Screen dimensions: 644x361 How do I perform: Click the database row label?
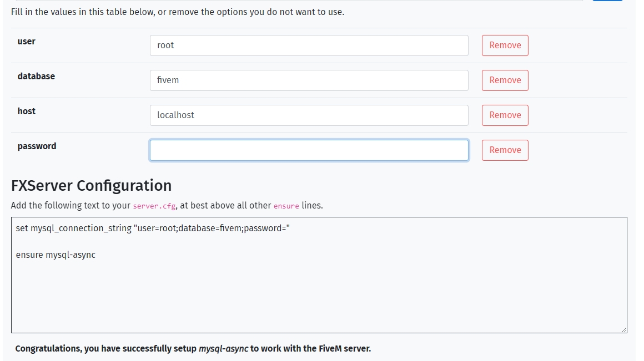click(36, 76)
